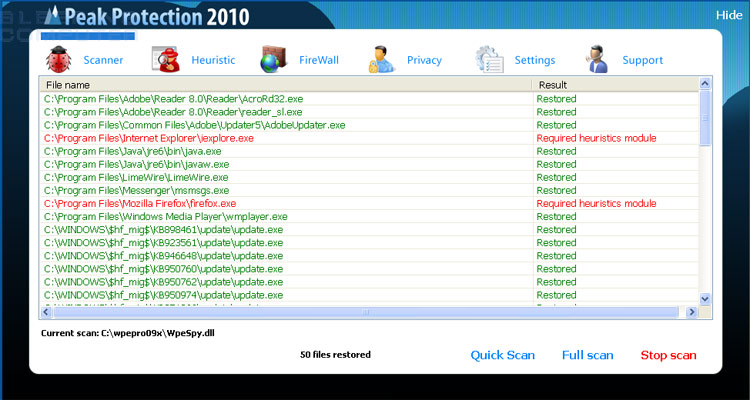This screenshot has height=400, width=750.
Task: Click the vertical scrollbar up arrow
Action: click(705, 84)
